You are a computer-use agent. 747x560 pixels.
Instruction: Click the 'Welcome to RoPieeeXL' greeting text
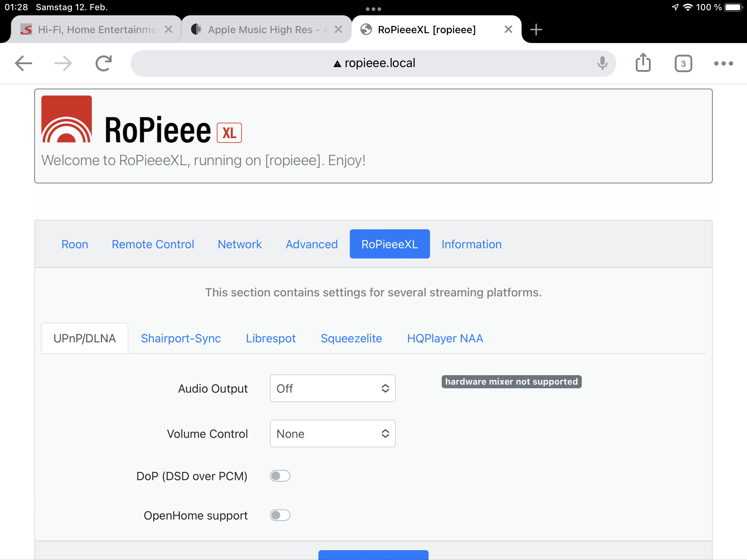click(204, 160)
